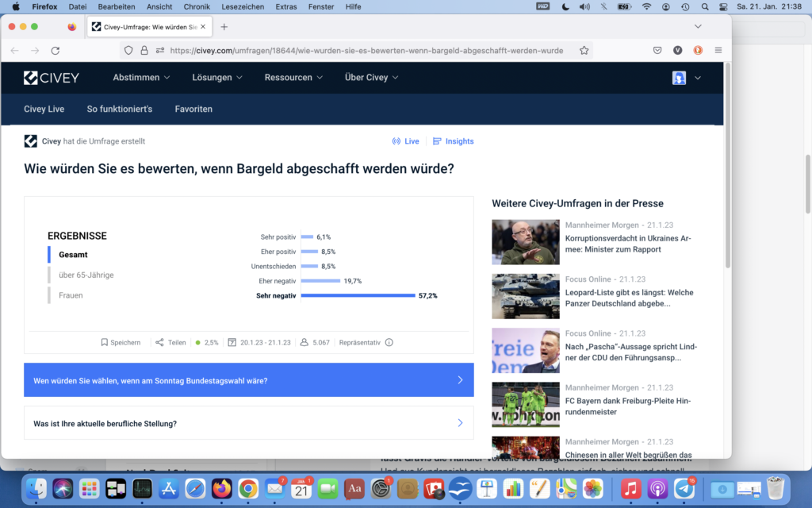Select the über 65-Jährige results filter
This screenshot has width=812, height=508.
click(86, 275)
